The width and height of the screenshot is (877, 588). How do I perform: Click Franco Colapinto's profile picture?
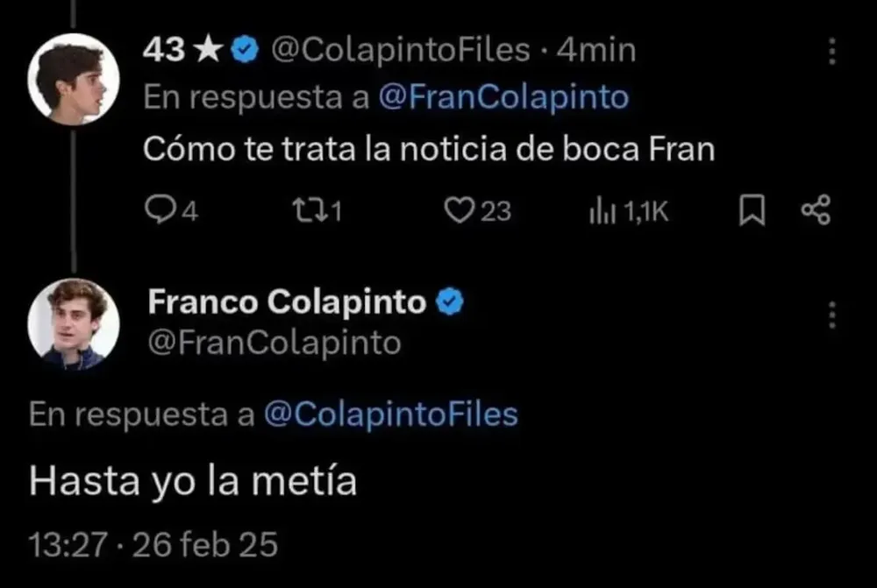(x=75, y=322)
